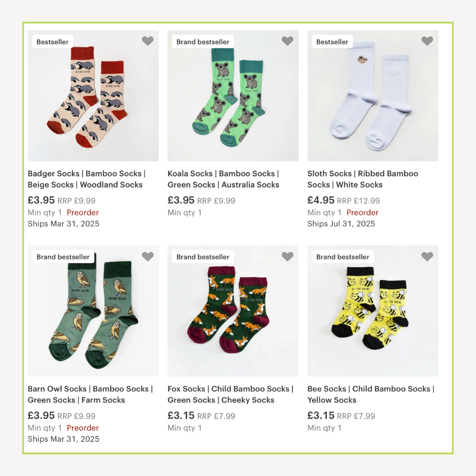The image size is (476, 476).
Task: Favorite the Badger Socks with heart icon
Action: point(148,41)
